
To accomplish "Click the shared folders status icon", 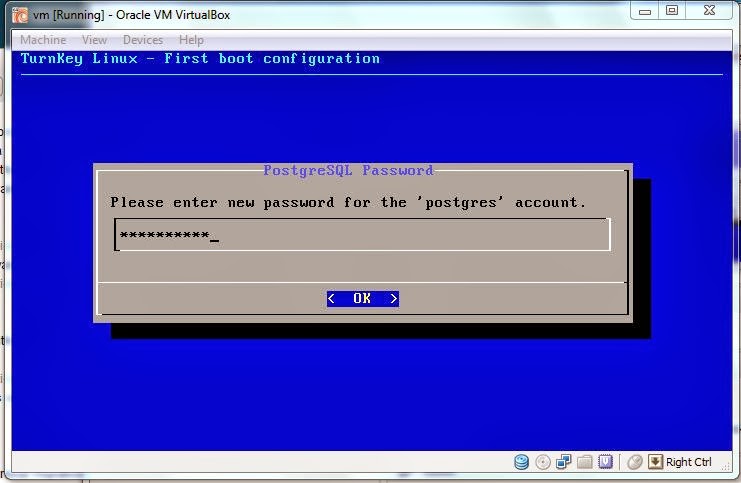I will (585, 461).
